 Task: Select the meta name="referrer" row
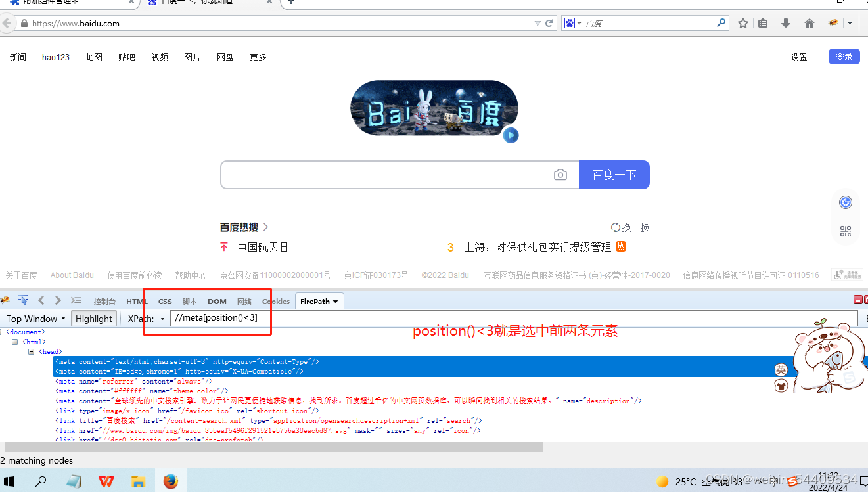tap(134, 381)
